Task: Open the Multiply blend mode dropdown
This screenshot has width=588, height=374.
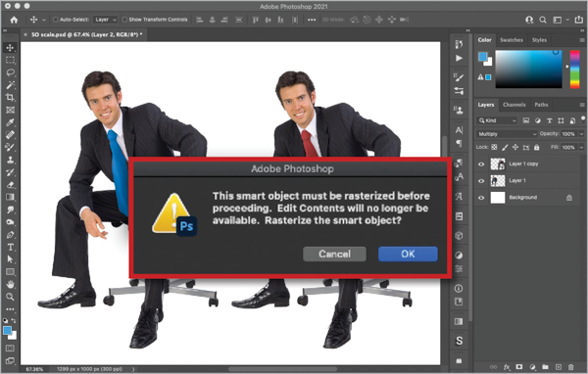Action: (x=507, y=134)
